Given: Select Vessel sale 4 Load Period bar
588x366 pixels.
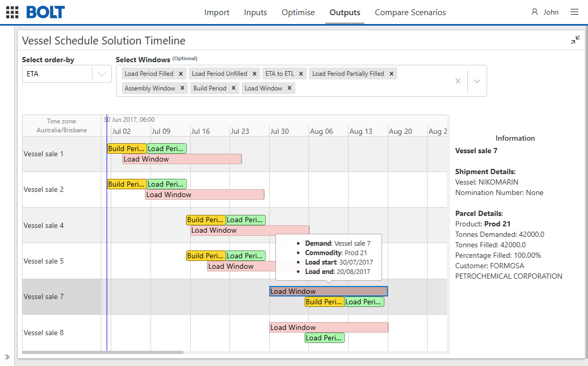Looking at the screenshot, I should [x=246, y=220].
